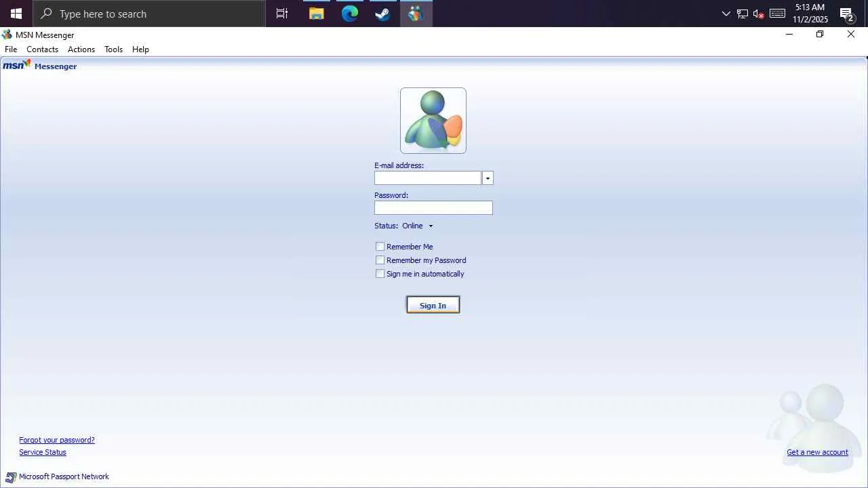Open the touch keyboard tray icon
Image resolution: width=868 pixels, height=488 pixels.
point(777,14)
